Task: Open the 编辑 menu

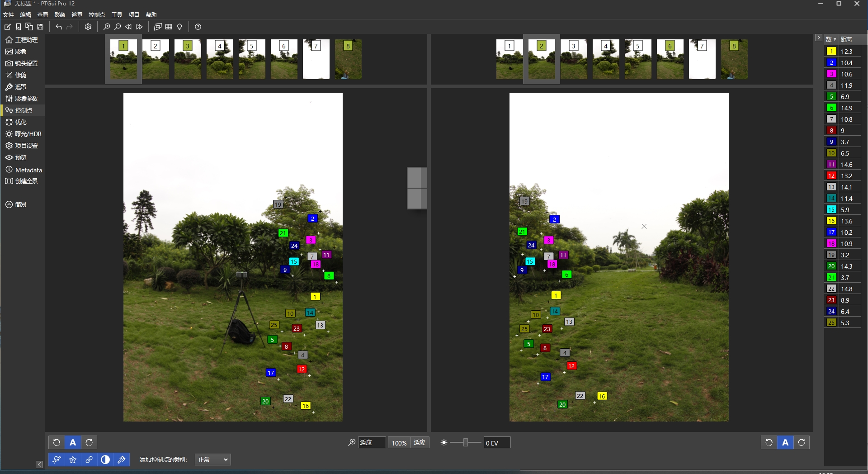Action: pyautogui.click(x=26, y=15)
